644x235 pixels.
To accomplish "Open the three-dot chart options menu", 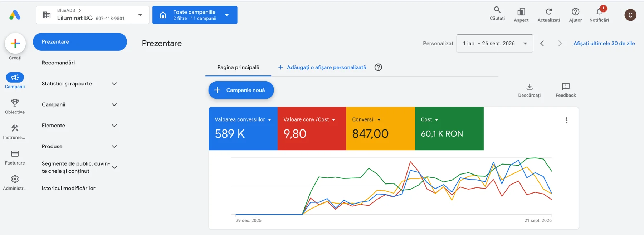I will (566, 121).
